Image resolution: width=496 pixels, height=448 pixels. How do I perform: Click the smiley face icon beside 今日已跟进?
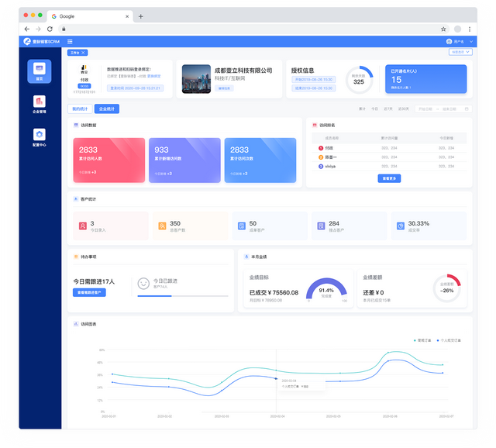pyautogui.click(x=143, y=284)
